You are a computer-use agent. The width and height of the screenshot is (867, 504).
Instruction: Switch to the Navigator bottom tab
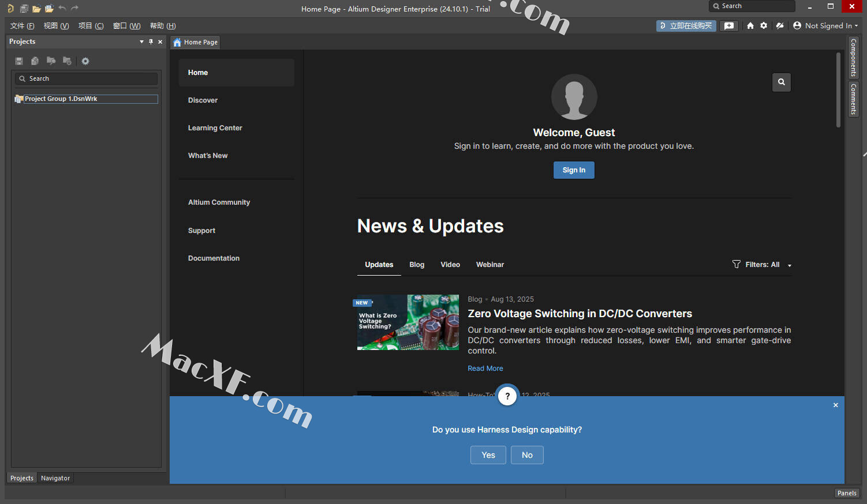coord(55,478)
